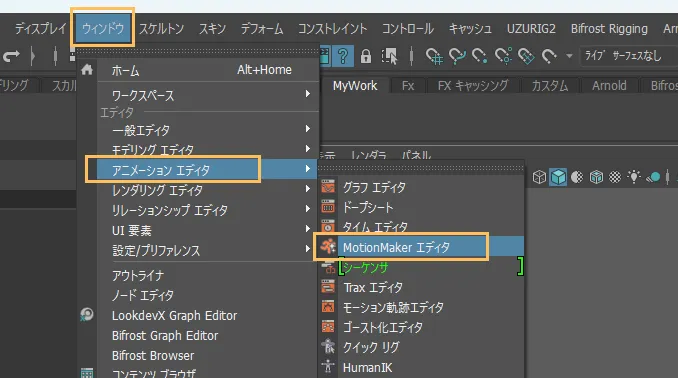678x378 pixels.
Task: Open the ディスプレイ menu
Action: tap(41, 29)
